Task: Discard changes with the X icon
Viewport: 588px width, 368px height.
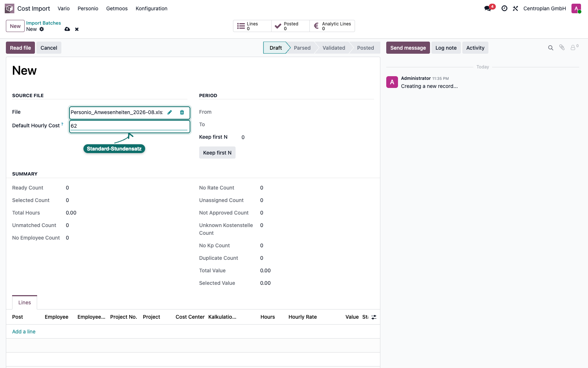Action: click(77, 29)
